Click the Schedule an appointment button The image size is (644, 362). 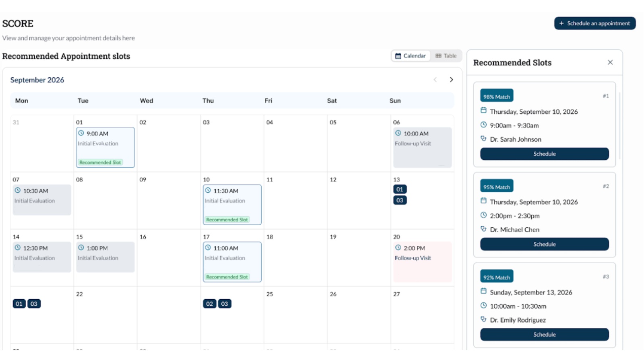coord(594,23)
